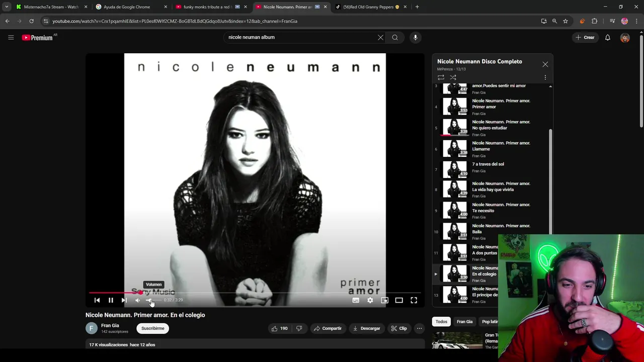Mute the video audio
The width and height of the screenshot is (644, 362).
click(x=137, y=300)
